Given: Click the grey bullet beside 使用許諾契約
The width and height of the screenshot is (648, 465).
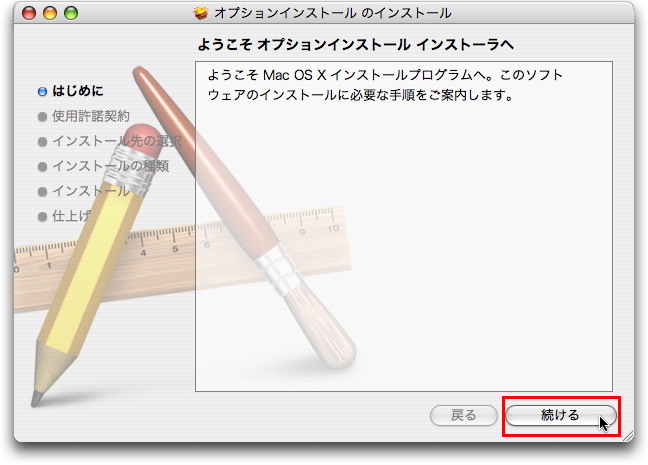Looking at the screenshot, I should pyautogui.click(x=42, y=117).
